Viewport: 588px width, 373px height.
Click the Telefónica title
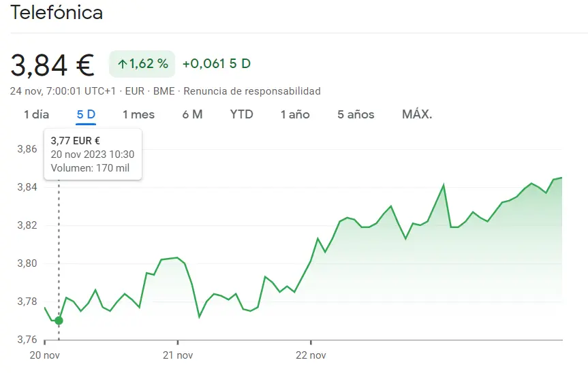point(57,12)
